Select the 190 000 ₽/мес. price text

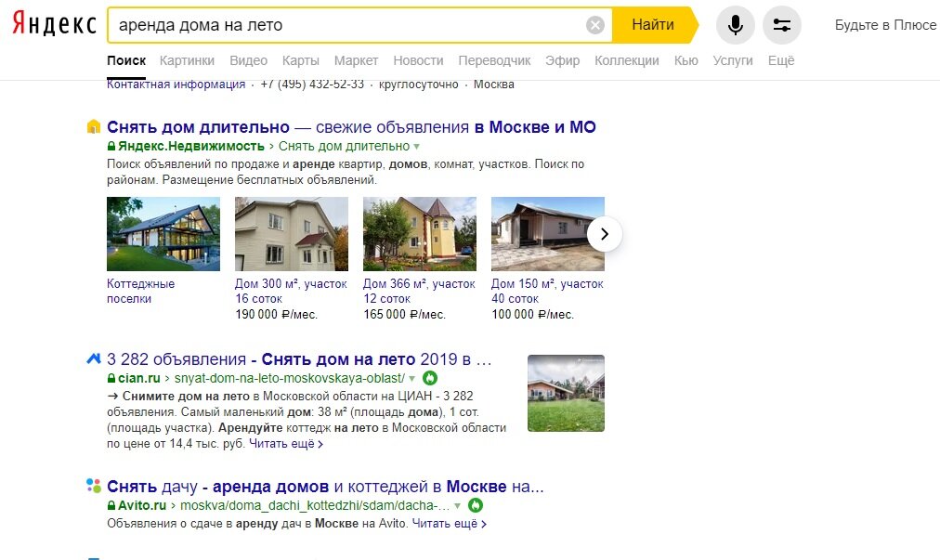(277, 314)
